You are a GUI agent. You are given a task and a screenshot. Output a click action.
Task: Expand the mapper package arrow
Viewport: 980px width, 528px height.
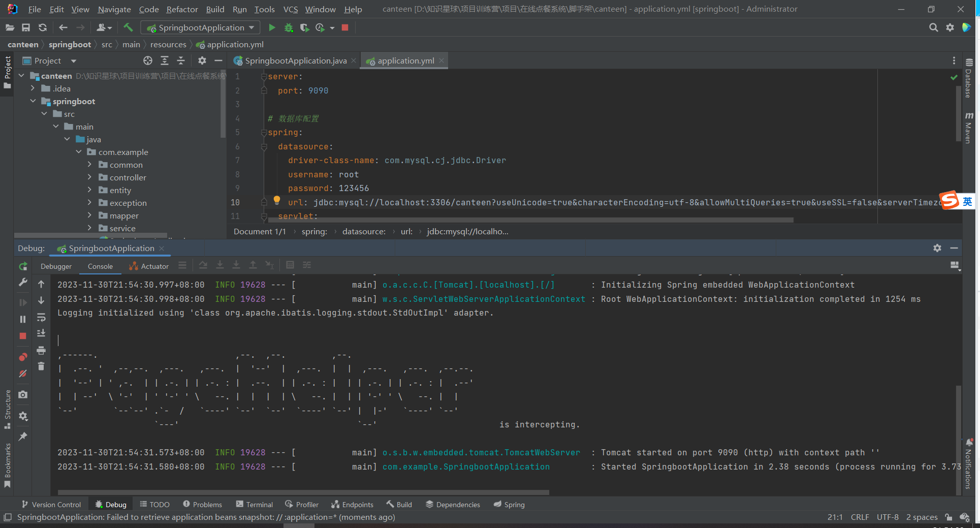coord(90,215)
